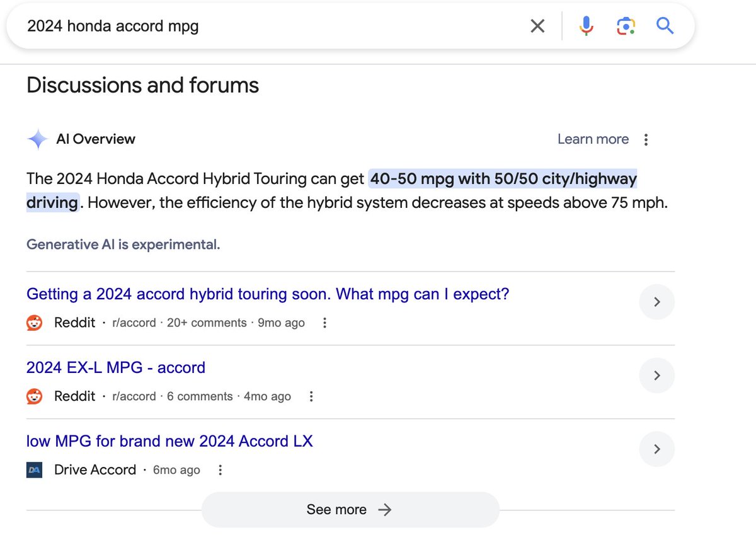Image resolution: width=756 pixels, height=557 pixels.
Task: Open more options for 4mo ago Reddit result
Action: 311,396
